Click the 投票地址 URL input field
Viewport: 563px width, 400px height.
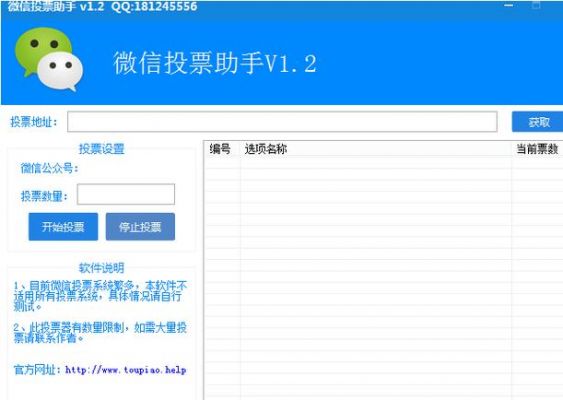pyautogui.click(x=282, y=122)
